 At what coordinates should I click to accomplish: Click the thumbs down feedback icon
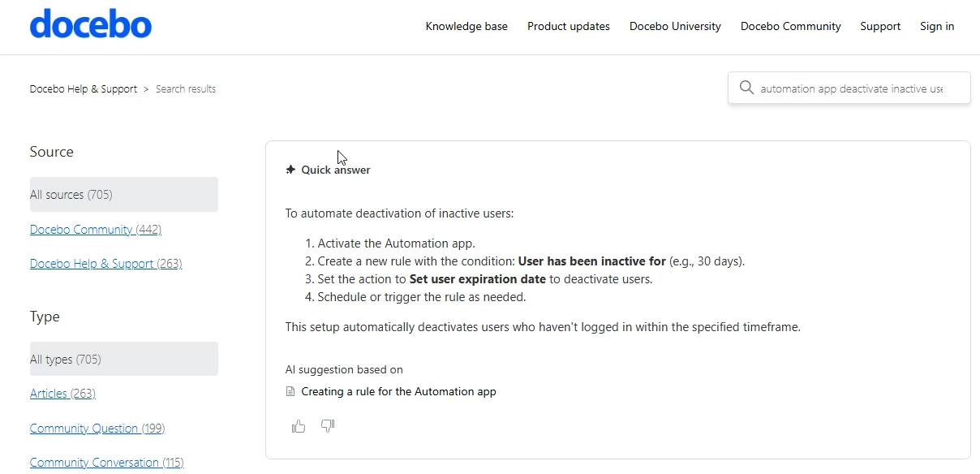tap(328, 426)
